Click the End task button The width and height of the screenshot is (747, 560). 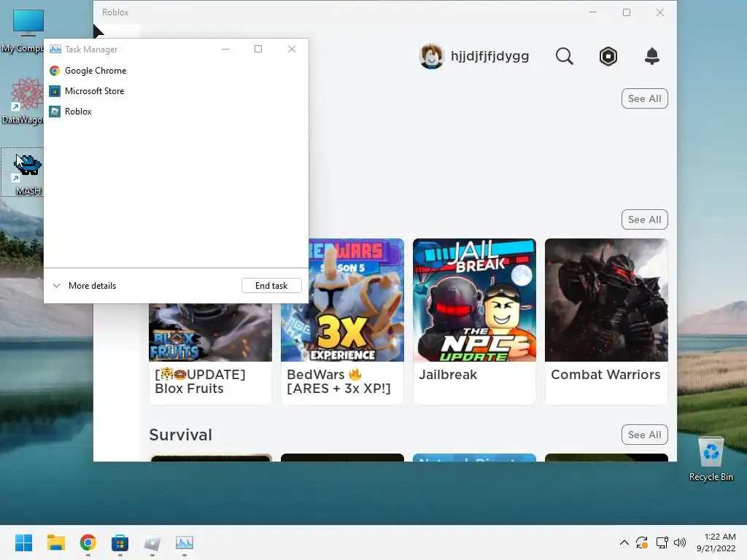pos(271,286)
